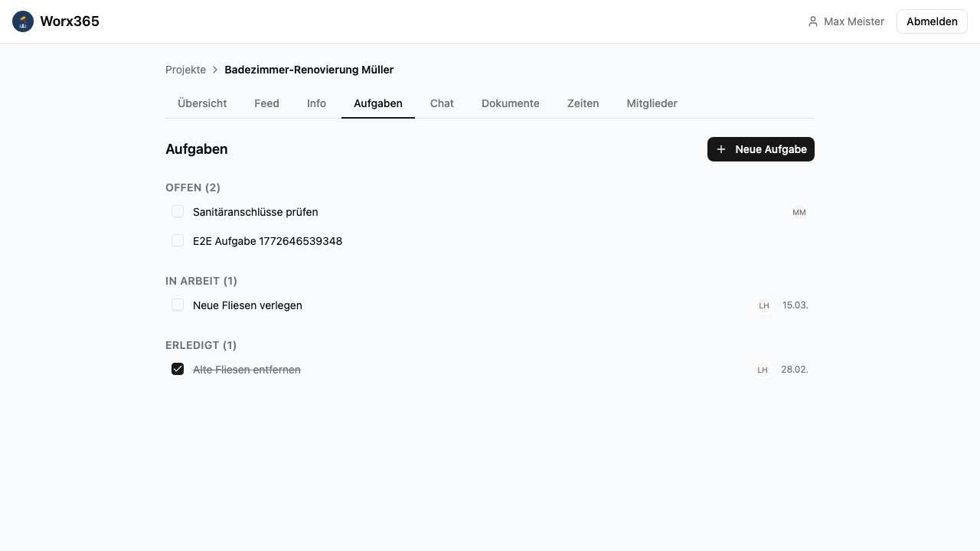Open the Mitglieder tab

click(x=652, y=103)
